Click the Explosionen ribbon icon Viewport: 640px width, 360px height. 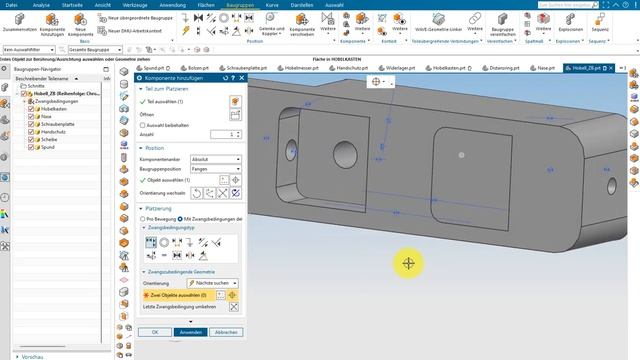(x=570, y=19)
